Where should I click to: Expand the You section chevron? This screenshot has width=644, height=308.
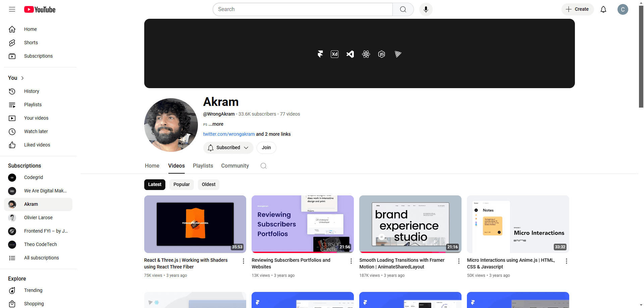point(22,78)
